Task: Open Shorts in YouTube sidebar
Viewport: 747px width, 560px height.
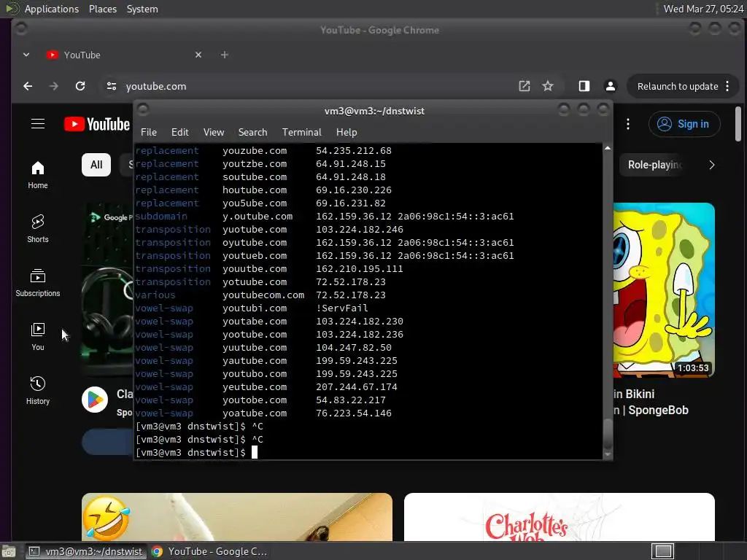Action: [x=38, y=229]
